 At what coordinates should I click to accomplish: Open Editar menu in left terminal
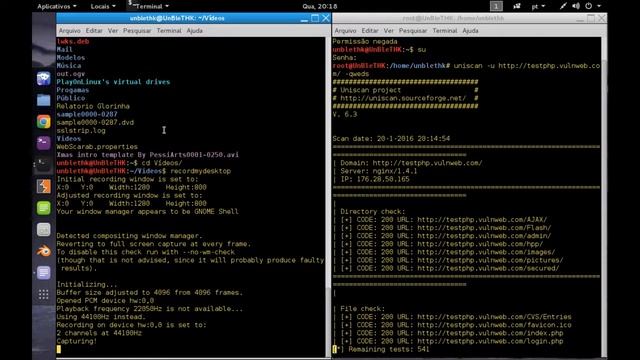94,31
